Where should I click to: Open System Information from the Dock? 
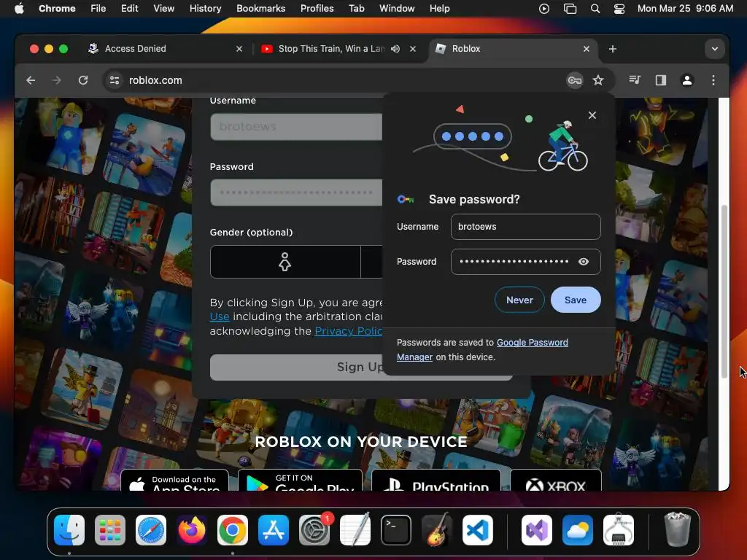tap(619, 530)
